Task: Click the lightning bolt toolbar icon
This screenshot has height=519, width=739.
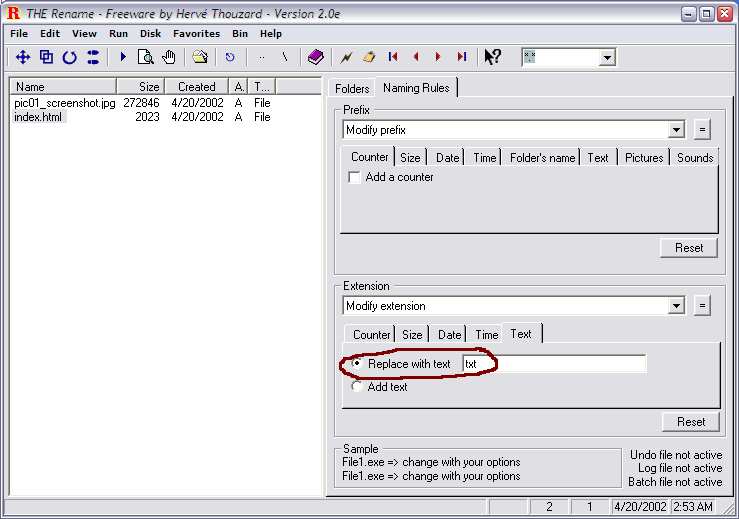Action: [x=346, y=57]
